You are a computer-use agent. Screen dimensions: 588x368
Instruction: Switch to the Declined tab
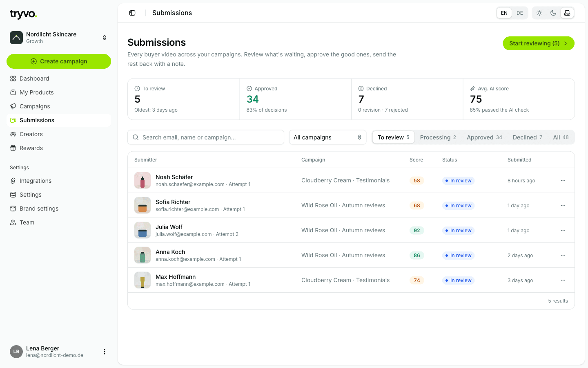(x=528, y=137)
